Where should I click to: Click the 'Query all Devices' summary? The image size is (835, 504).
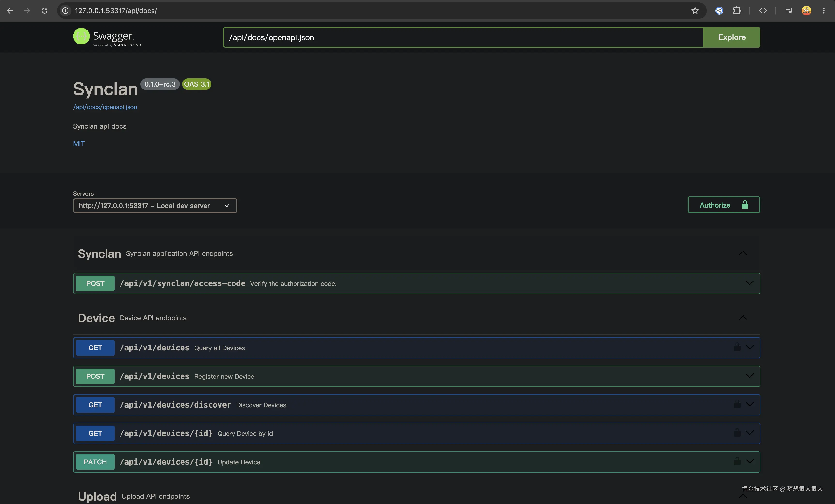[x=220, y=348]
